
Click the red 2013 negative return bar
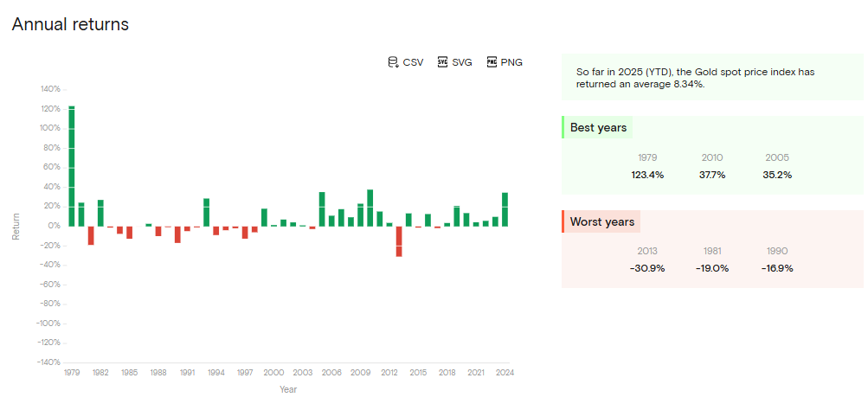(x=399, y=240)
